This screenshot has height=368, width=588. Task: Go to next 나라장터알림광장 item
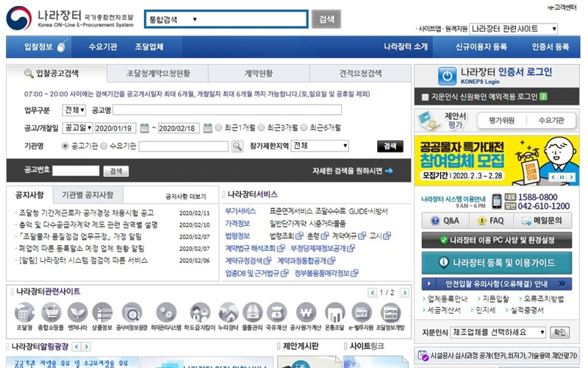point(86,347)
